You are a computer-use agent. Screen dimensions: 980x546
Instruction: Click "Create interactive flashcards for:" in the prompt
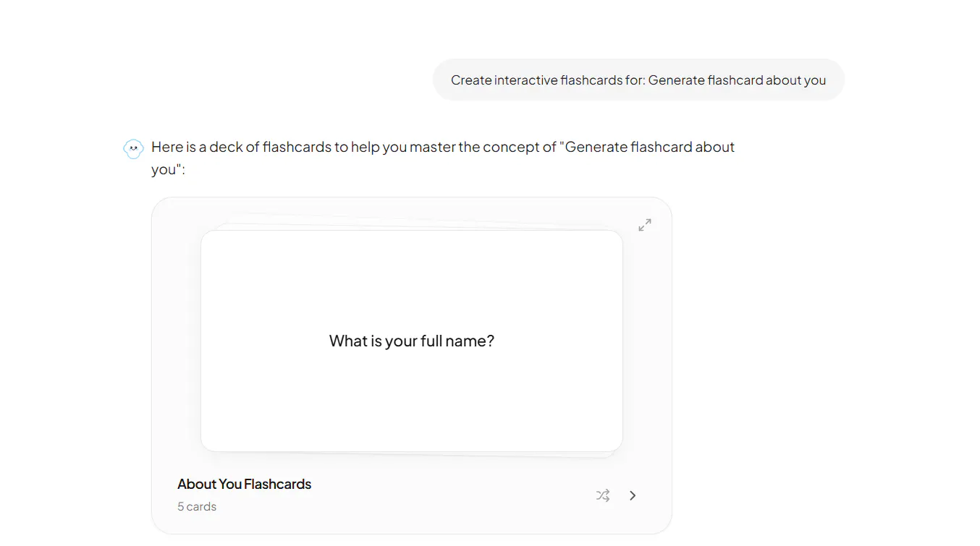coord(548,80)
